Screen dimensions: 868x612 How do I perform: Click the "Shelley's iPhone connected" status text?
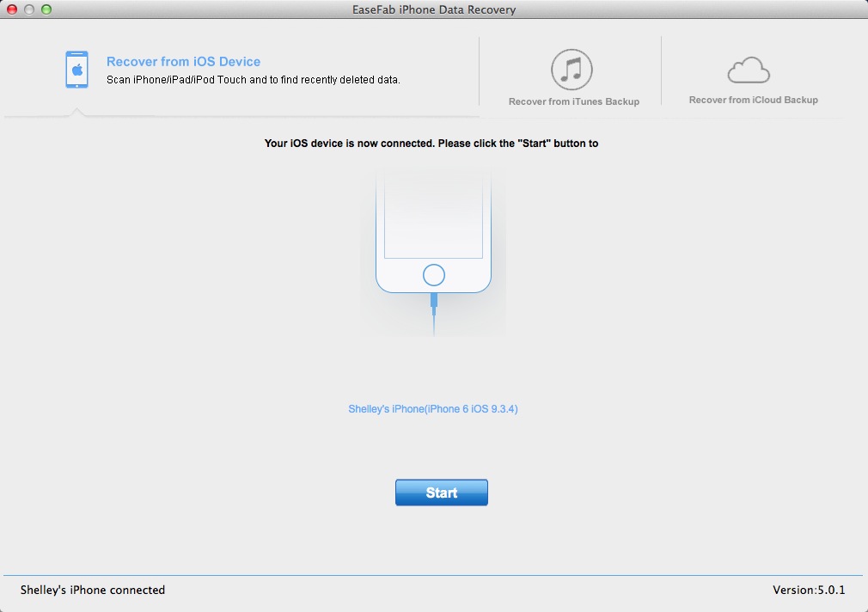pos(93,590)
